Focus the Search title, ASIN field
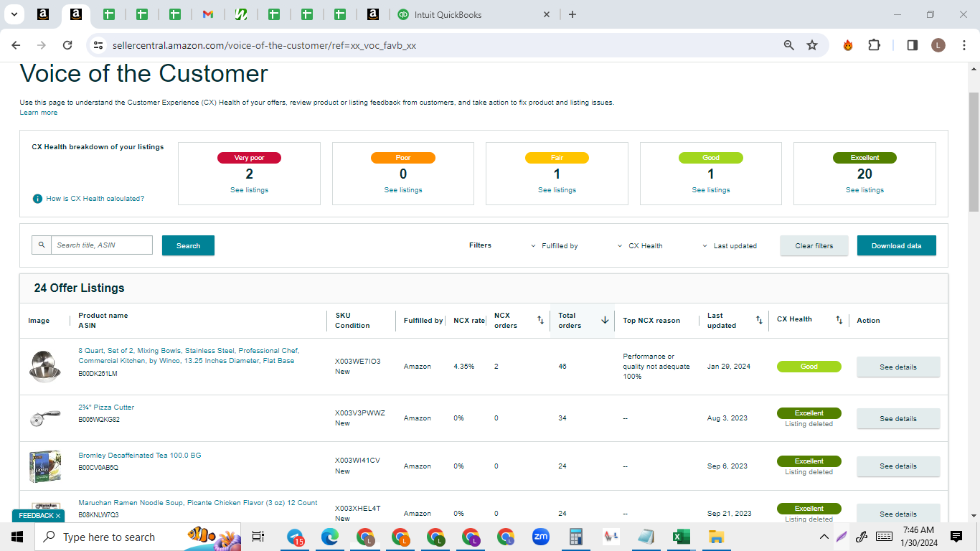 coord(102,245)
